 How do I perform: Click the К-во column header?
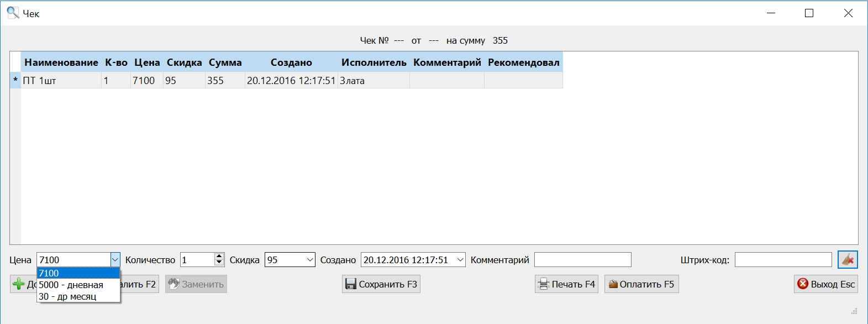click(x=116, y=62)
